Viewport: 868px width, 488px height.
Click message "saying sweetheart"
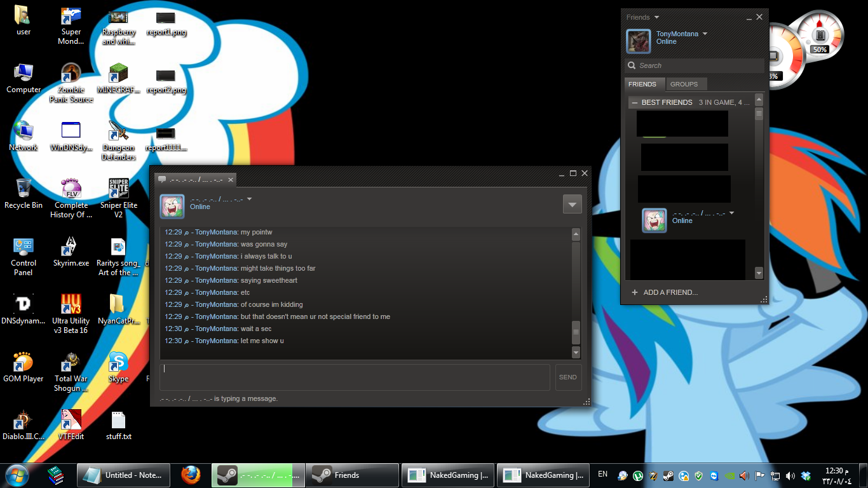[x=269, y=280]
